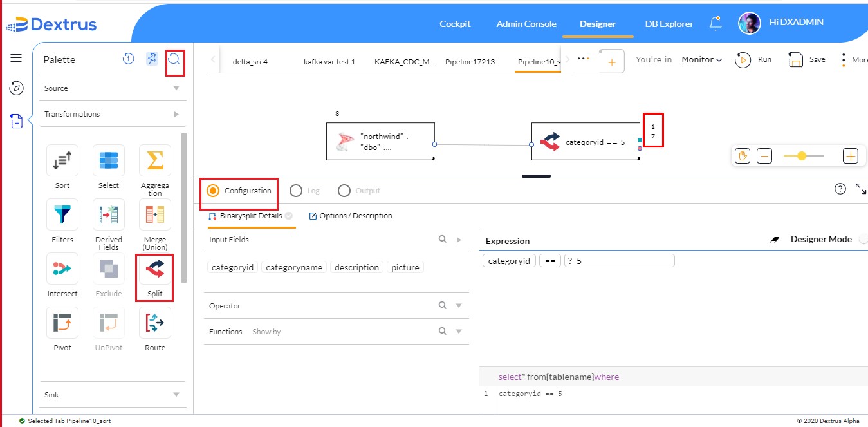Click the help question mark icon
868x427 pixels.
pyautogui.click(x=840, y=189)
